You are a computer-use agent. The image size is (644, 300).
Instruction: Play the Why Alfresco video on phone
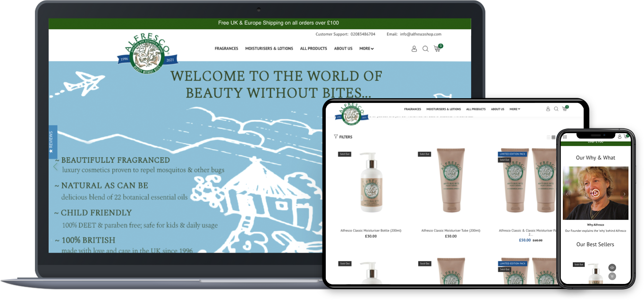click(595, 193)
